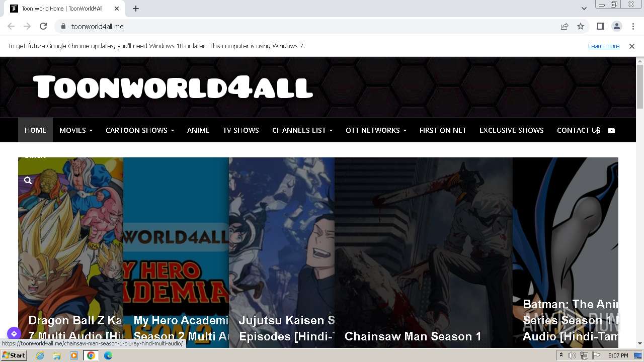
Task: Open the ANIME menu item
Action: 198,130
